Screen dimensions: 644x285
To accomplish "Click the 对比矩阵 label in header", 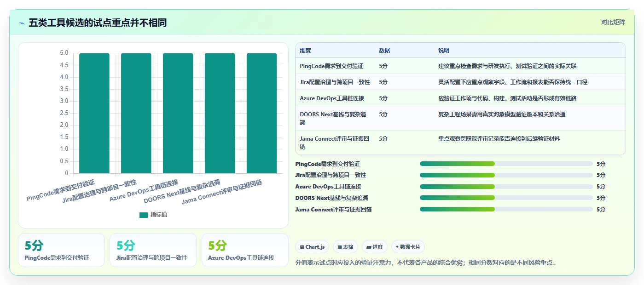I will tap(613, 22).
